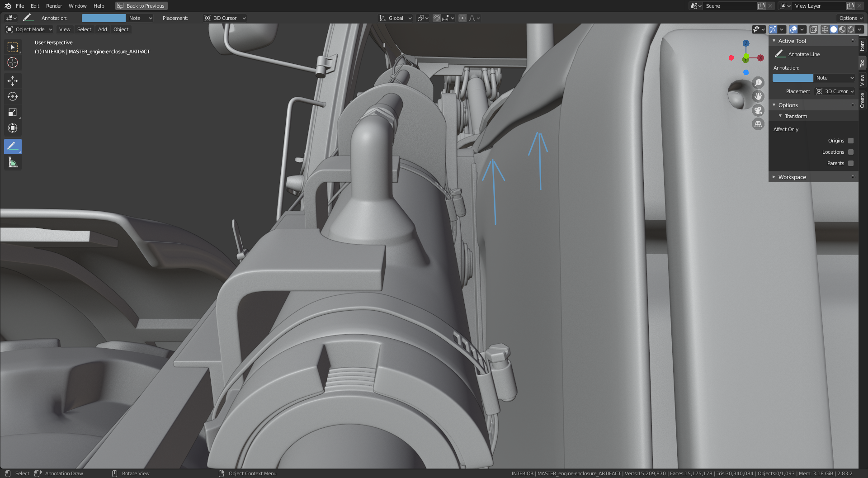The image size is (868, 478).
Task: Pick the Scale tool
Action: click(x=13, y=112)
